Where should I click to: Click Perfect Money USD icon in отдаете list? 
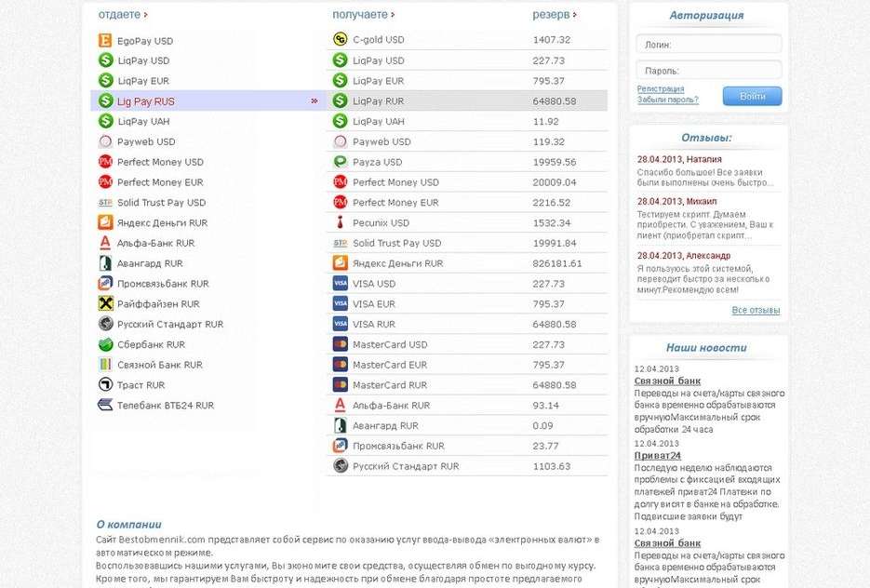105,162
